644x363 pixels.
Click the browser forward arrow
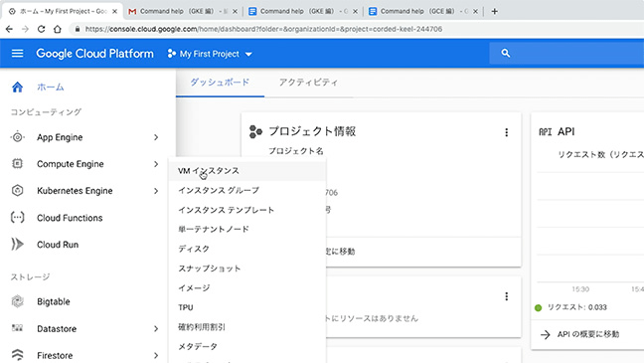[x=25, y=29]
